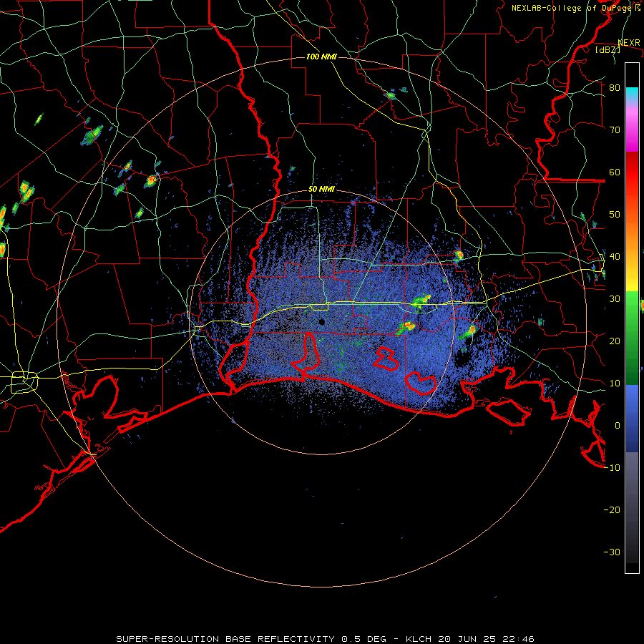644x644 pixels.
Task: Click the 100 NMI range ring label
Action: click(321, 57)
